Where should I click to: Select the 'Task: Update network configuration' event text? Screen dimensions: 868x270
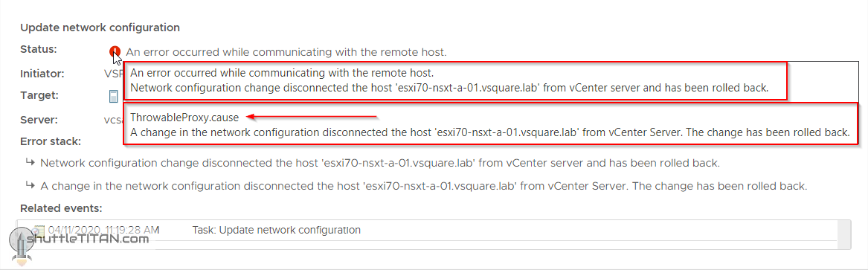[x=276, y=230]
